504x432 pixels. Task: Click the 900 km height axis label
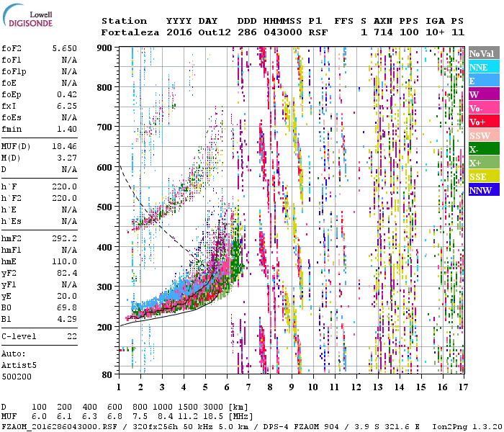tap(104, 48)
